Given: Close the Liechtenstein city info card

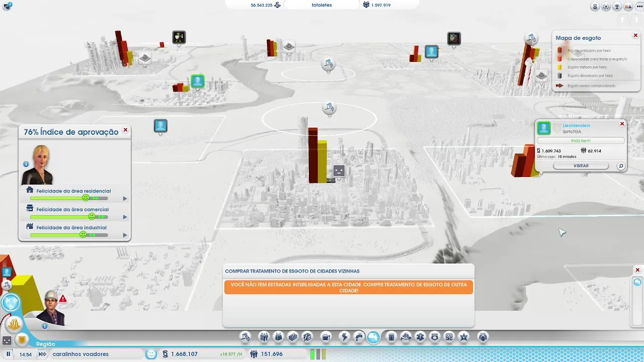Looking at the screenshot, I should (x=622, y=124).
